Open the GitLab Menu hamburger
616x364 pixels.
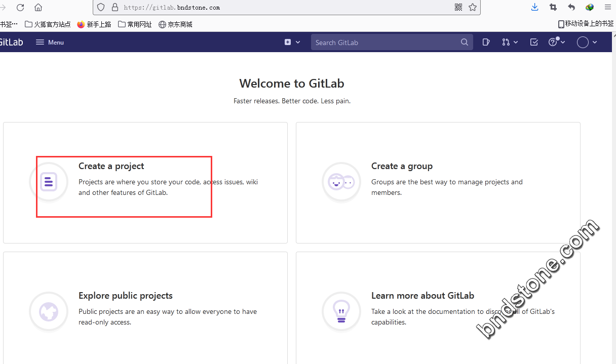(x=50, y=43)
